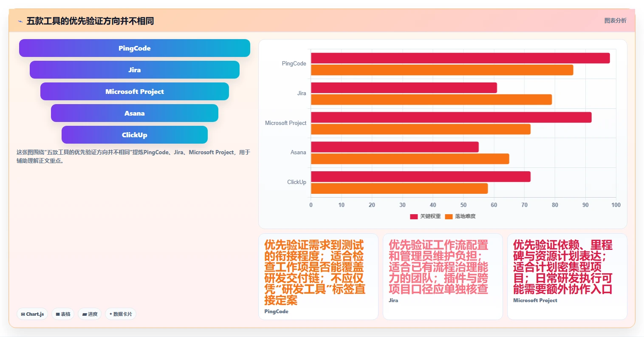Click the x-axis tick value 100
The height and width of the screenshot is (337, 644).
tap(616, 205)
